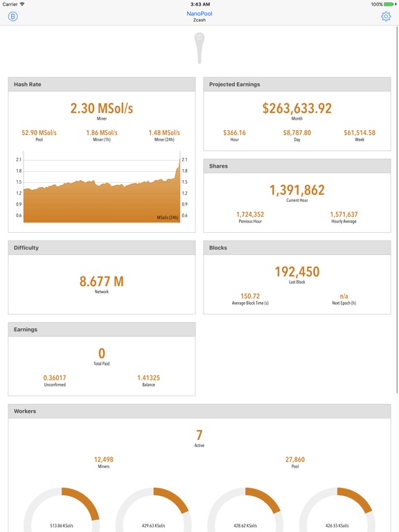Select the Workers panel header
Viewport: 399px width, 532px height.
[199, 411]
